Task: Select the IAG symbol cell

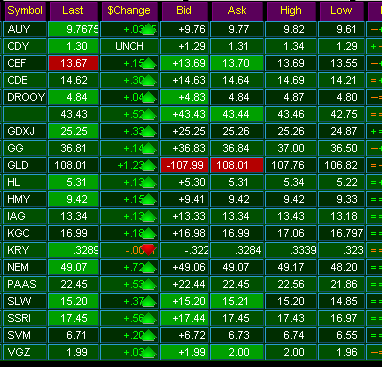Action: click(x=25, y=216)
